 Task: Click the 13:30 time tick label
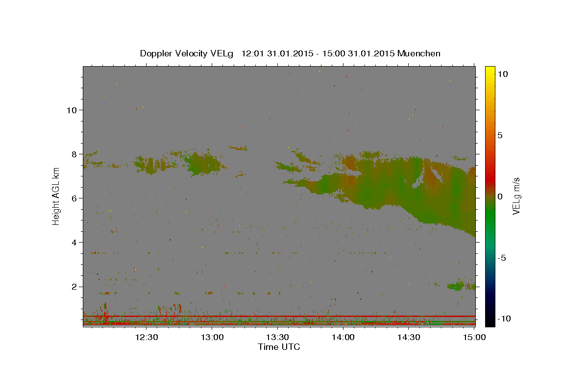pyautogui.click(x=277, y=337)
